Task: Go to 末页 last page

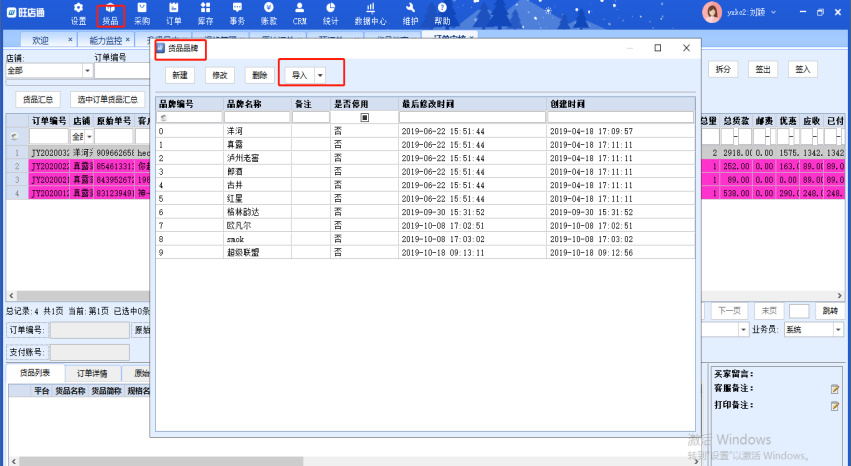Action: (769, 311)
